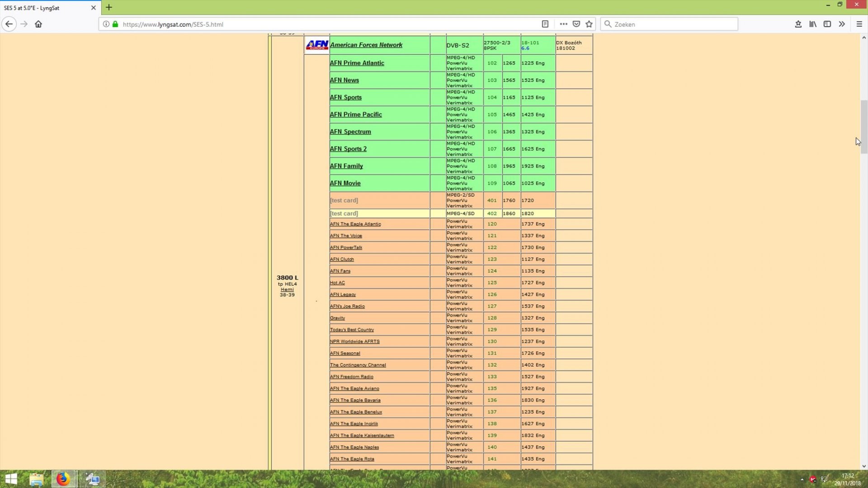Click the content blocking shield icon
Viewport: 868px width, 488px height.
[x=577, y=24]
